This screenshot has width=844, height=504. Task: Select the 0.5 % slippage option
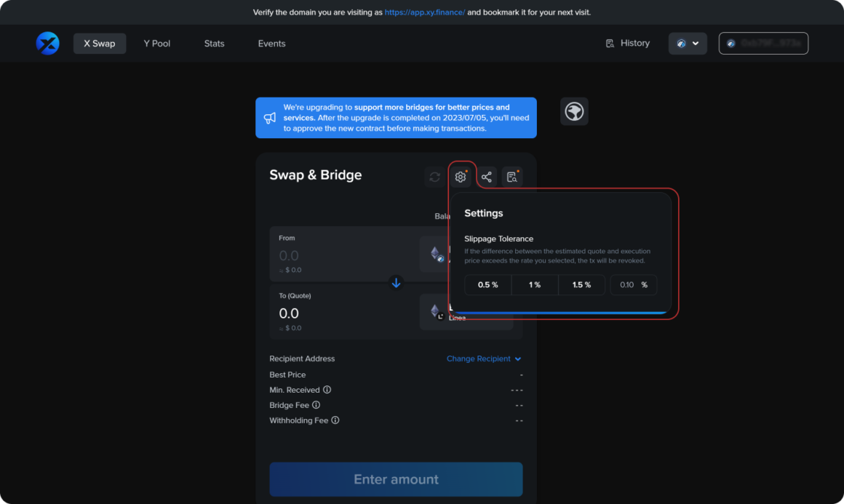[487, 284]
